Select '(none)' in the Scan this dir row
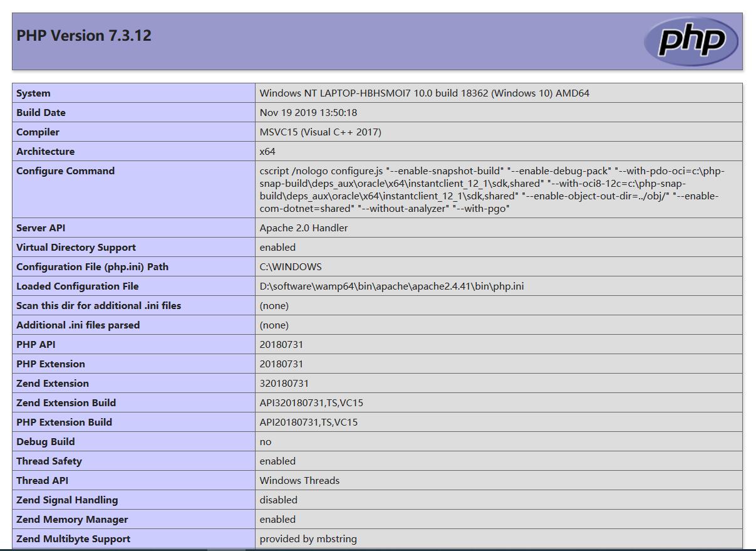The height and width of the screenshot is (551, 756). coord(274,306)
